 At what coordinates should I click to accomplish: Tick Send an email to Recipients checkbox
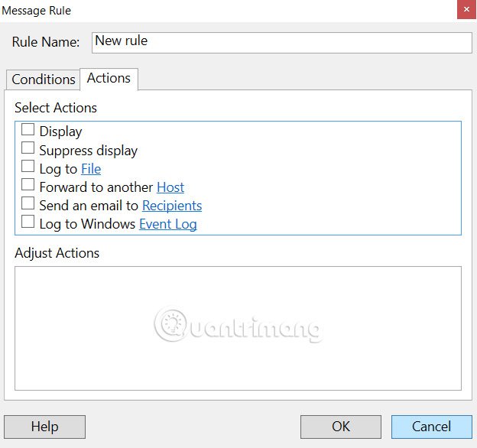[28, 203]
